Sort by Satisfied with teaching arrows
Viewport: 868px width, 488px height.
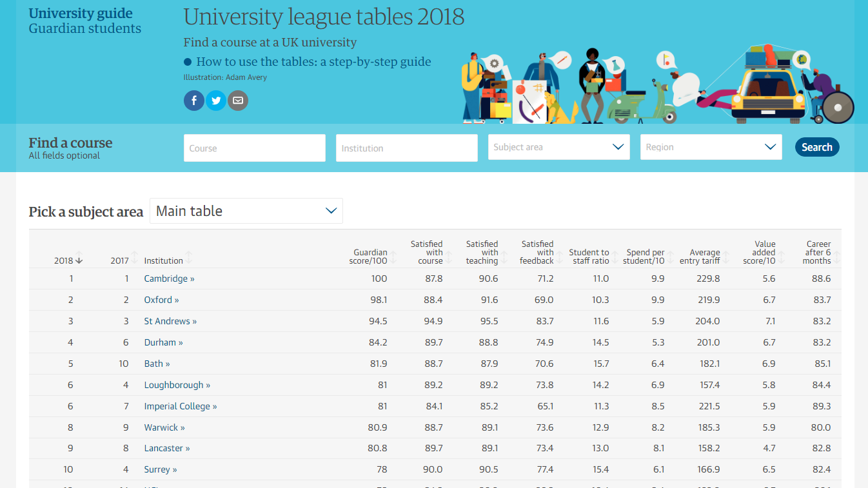click(x=504, y=258)
